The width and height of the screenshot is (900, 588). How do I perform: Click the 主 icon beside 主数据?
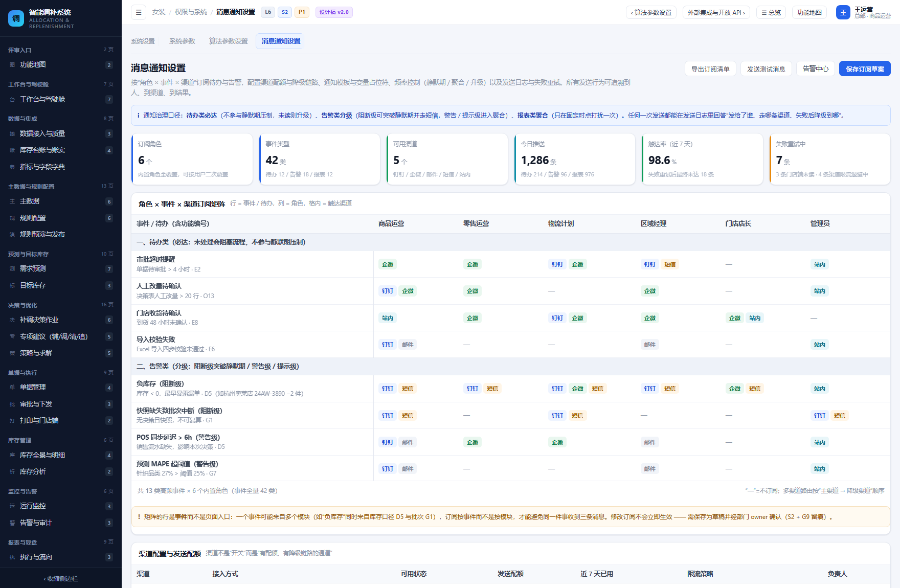[12, 201]
